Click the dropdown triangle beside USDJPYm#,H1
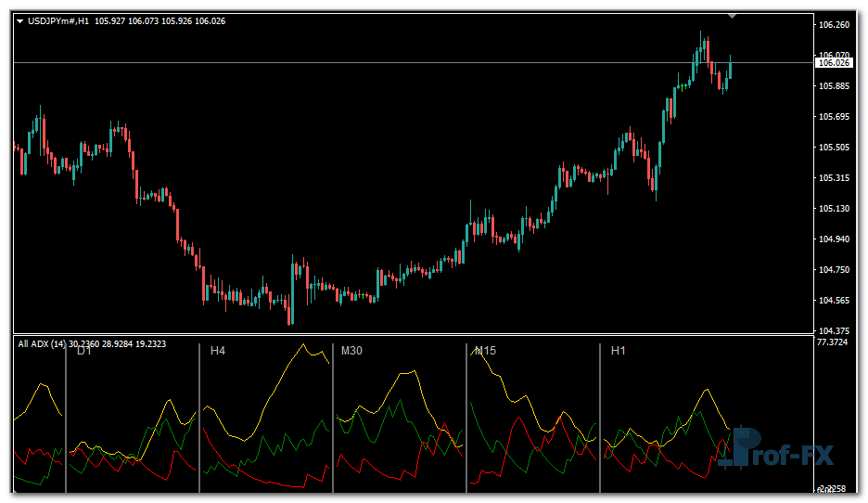Viewport: 868px width, 503px height. click(x=20, y=20)
